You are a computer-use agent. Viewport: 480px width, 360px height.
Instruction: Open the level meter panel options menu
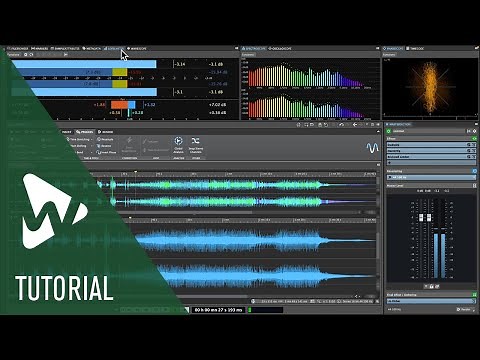tap(237, 48)
